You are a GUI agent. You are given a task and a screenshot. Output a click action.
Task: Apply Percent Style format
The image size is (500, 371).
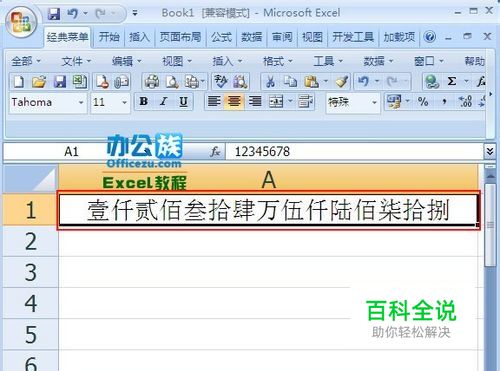tap(423, 102)
